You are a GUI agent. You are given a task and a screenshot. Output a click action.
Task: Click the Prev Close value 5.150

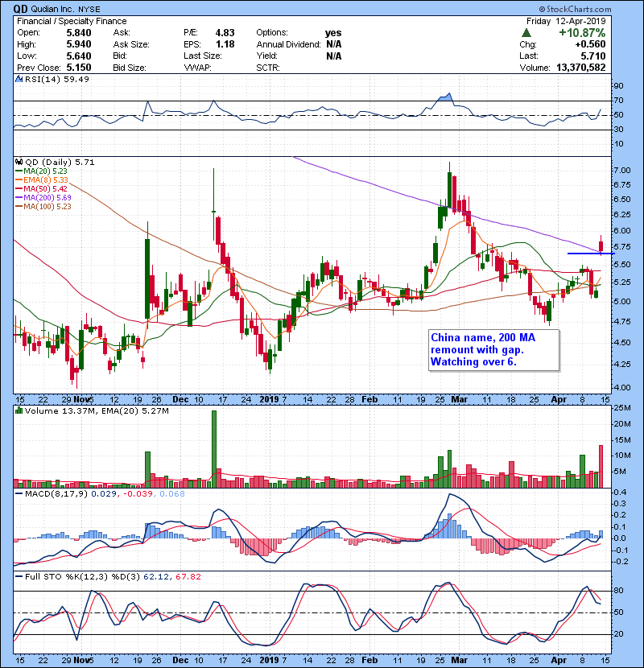79,68
